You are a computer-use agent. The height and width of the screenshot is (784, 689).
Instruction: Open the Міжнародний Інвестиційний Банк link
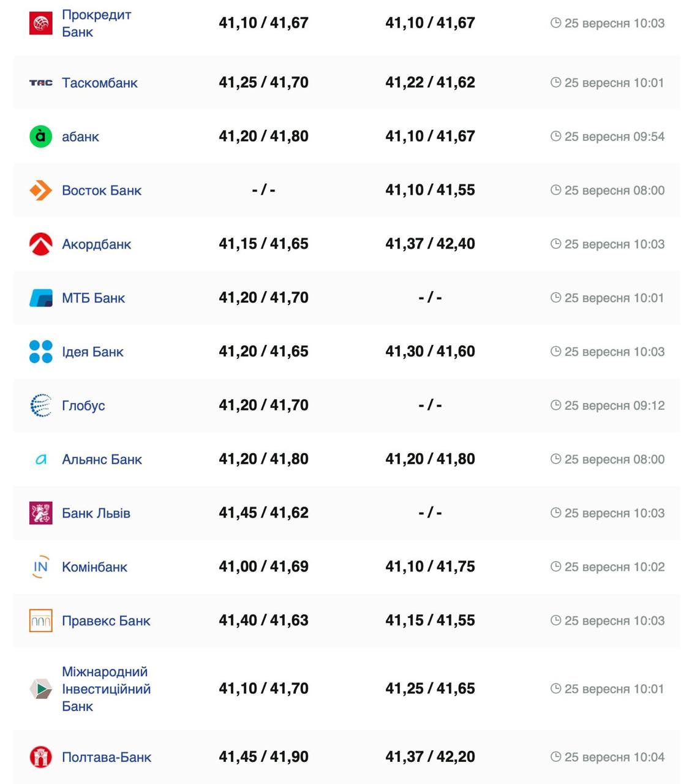pyautogui.click(x=106, y=689)
